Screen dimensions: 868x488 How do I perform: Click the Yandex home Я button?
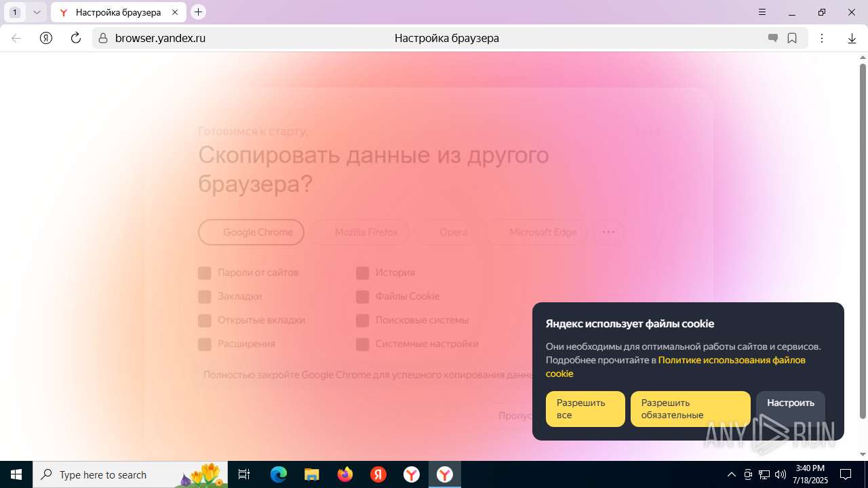46,38
